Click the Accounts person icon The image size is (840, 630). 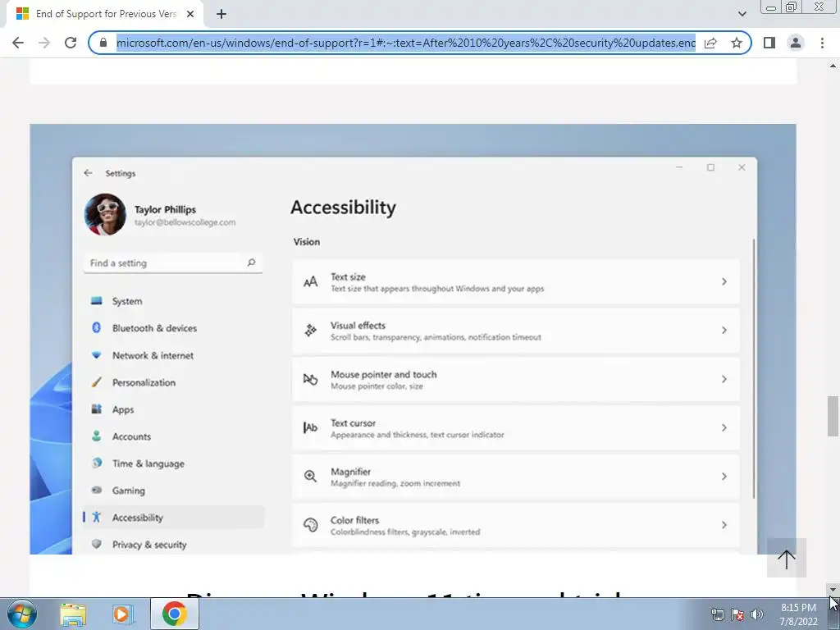click(97, 436)
